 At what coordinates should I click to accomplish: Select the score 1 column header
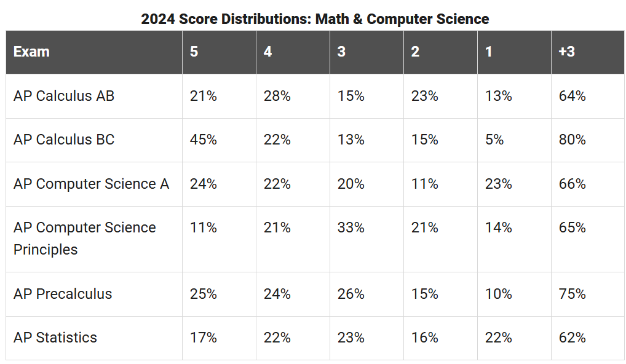pyautogui.click(x=514, y=52)
